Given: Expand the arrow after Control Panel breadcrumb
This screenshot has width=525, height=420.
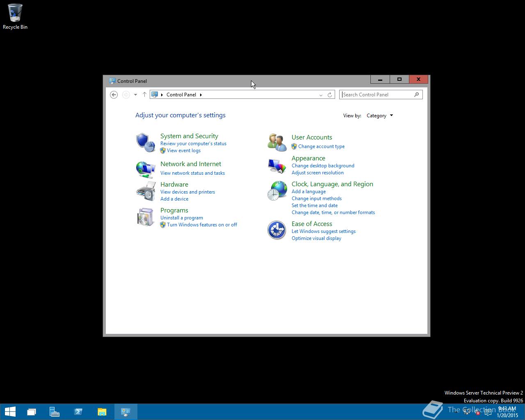Looking at the screenshot, I should pos(201,95).
